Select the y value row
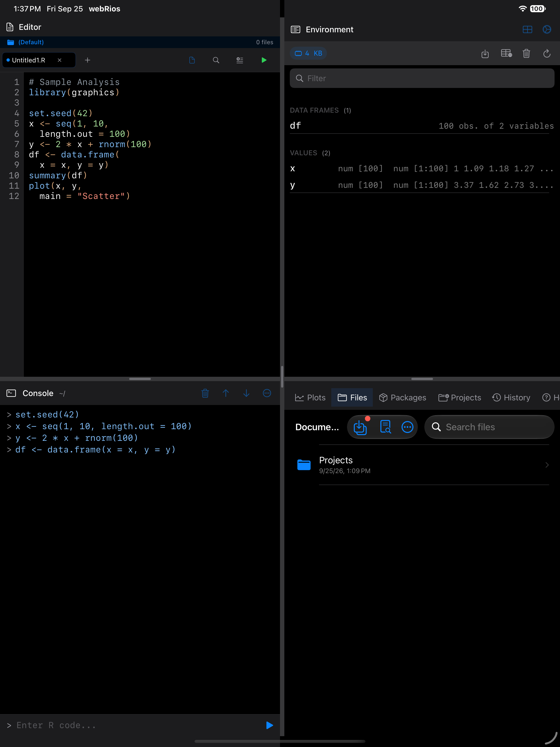Screen dimensions: 560x747 tap(422, 185)
